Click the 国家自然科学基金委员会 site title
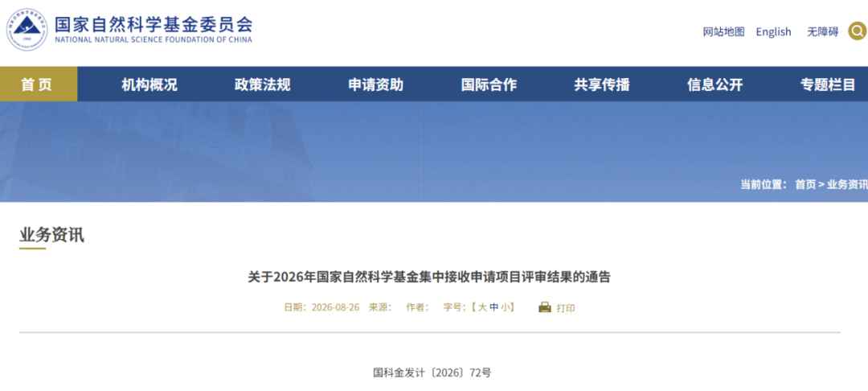868x391 pixels. point(154,23)
